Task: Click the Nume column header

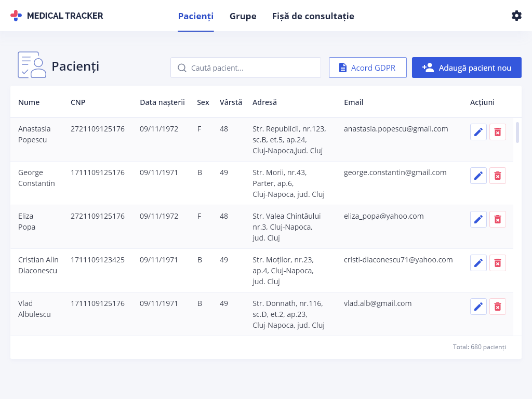Action: click(29, 102)
